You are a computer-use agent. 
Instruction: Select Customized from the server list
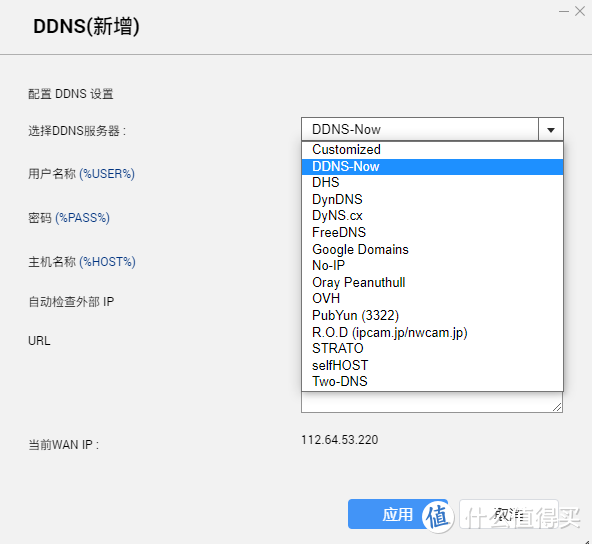432,150
